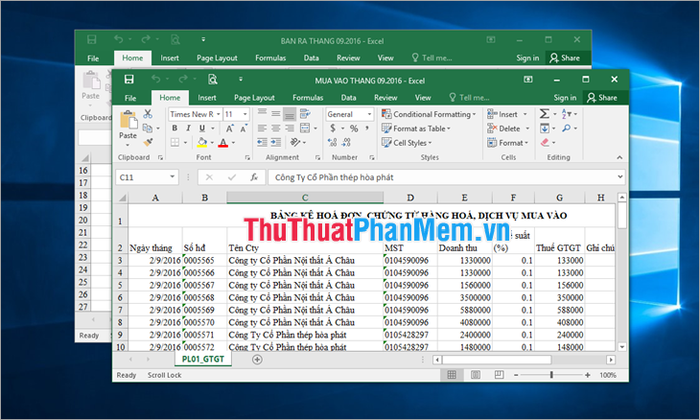The height and width of the screenshot is (420, 700).
Task: Increase decimal places
Action: [x=332, y=142]
